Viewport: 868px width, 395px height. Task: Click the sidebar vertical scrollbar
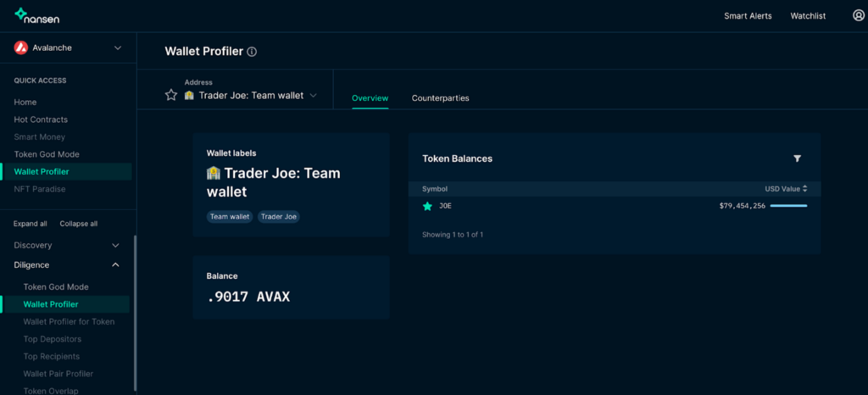tap(135, 314)
